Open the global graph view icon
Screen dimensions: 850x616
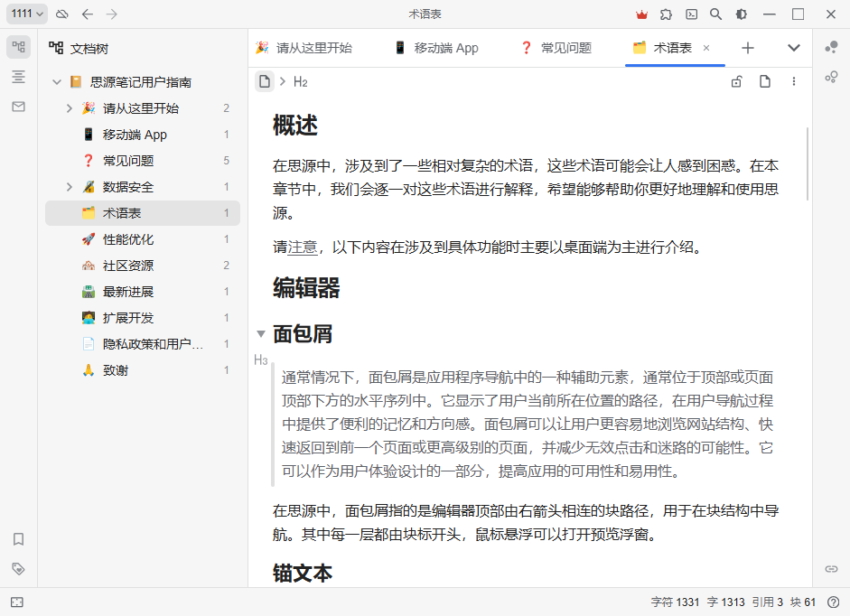click(x=831, y=48)
